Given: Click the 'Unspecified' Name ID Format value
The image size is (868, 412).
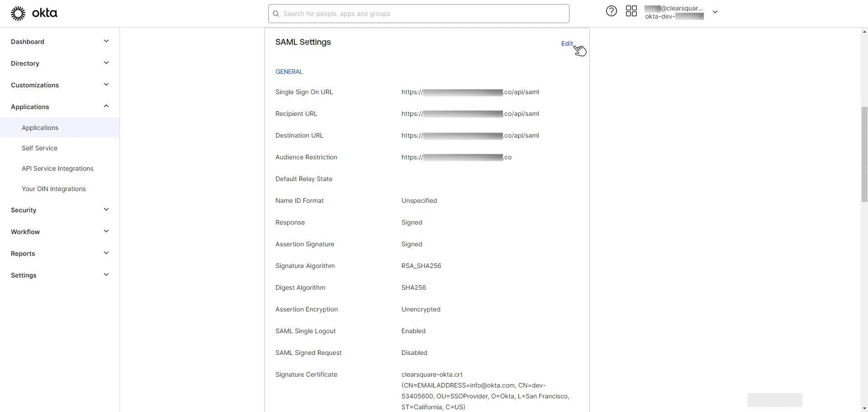Looking at the screenshot, I should click(419, 201).
